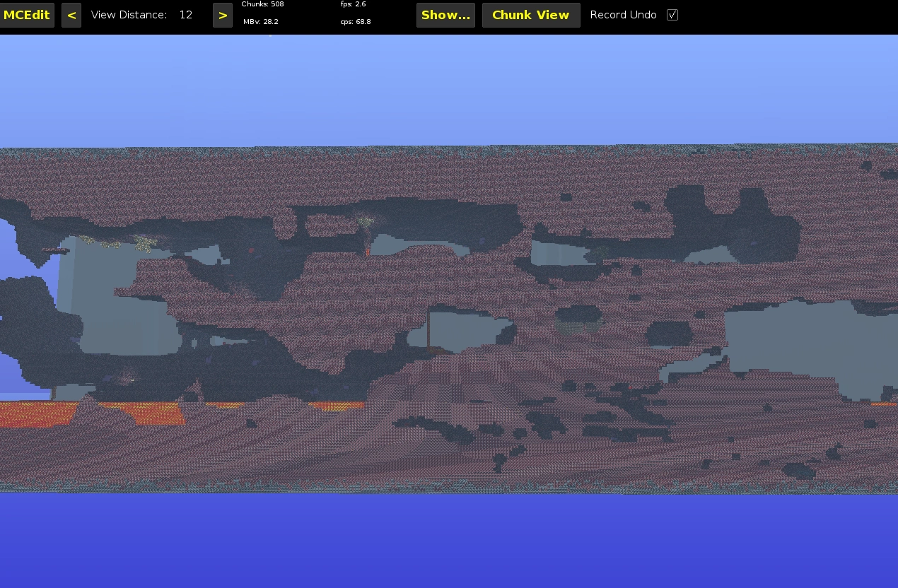Click the MBv: 28.2 memory readout

point(261,22)
